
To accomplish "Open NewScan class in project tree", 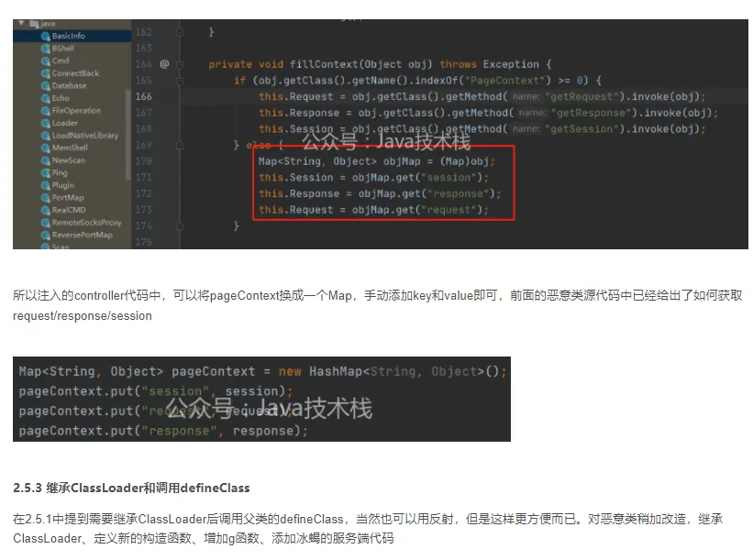I will 68,160.
